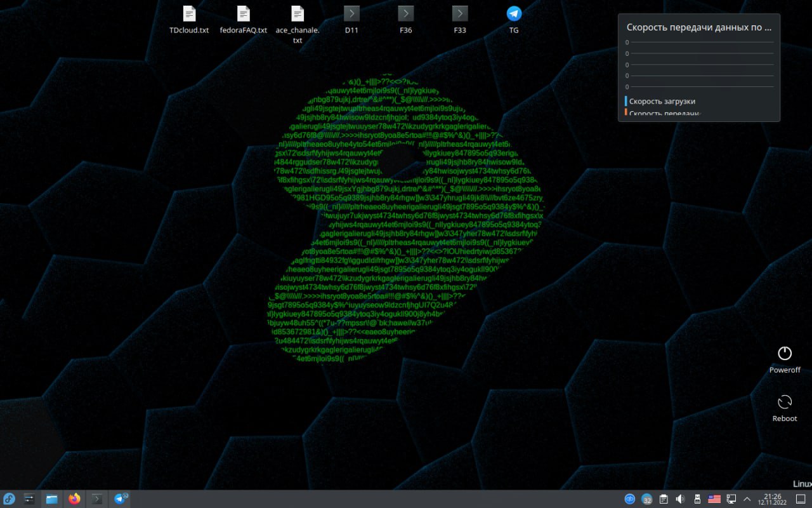Expand hidden system tray icons arrow
812x508 pixels.
tap(747, 499)
